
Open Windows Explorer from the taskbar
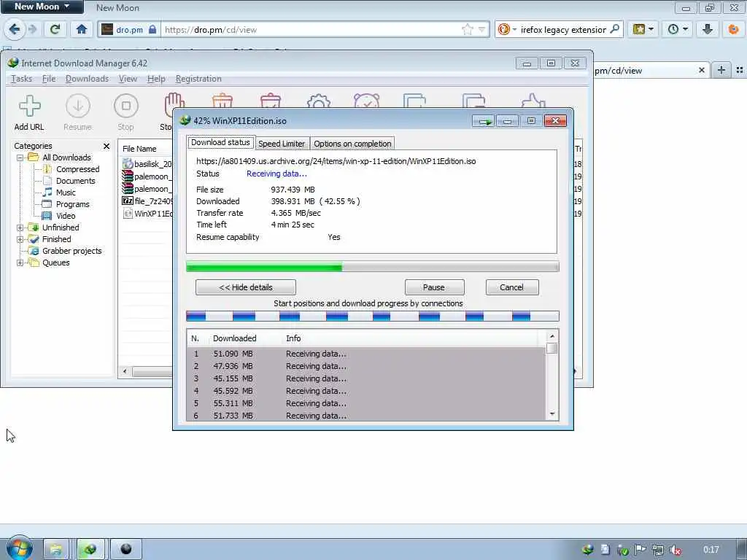pyautogui.click(x=56, y=549)
